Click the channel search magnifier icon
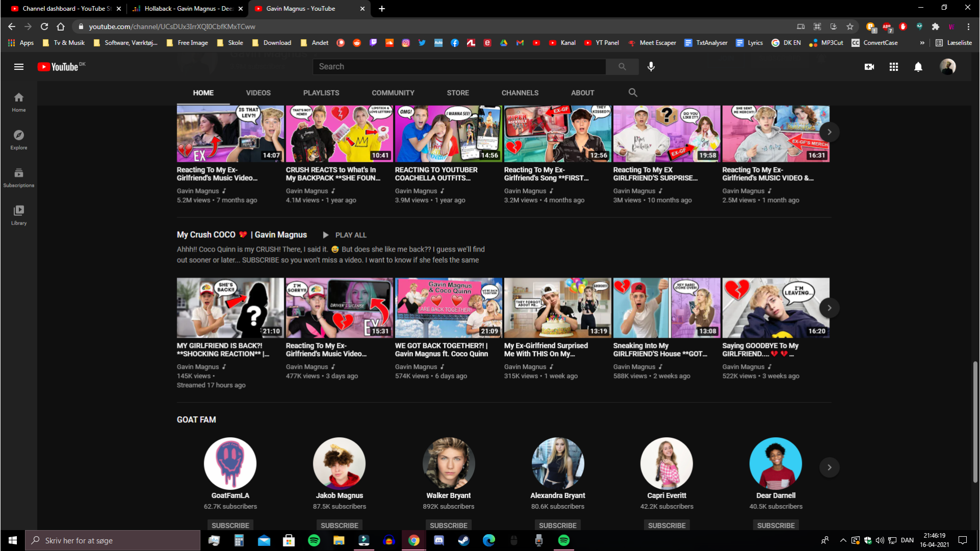Viewport: 980px width, 551px height. pos(633,93)
